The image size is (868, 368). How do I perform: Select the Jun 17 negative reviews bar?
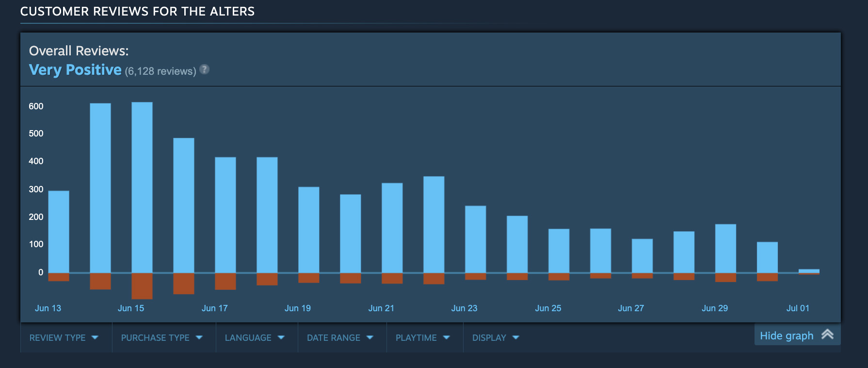pos(225,282)
